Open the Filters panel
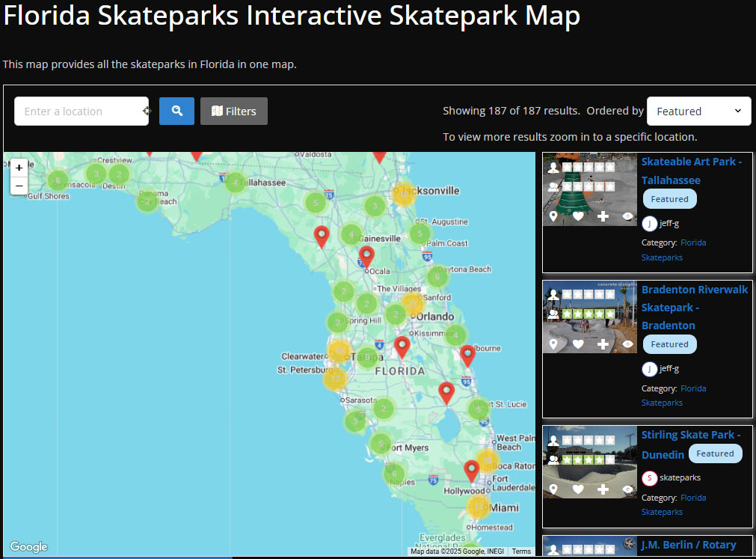 click(233, 110)
